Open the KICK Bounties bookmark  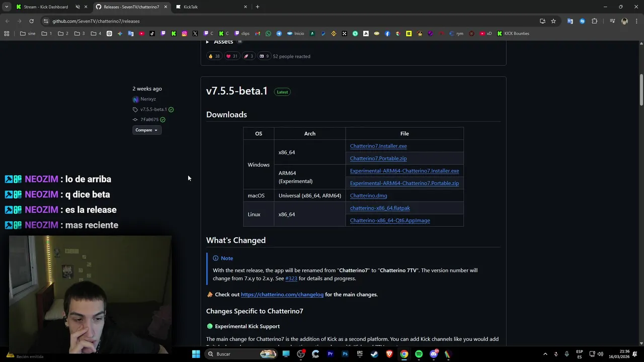coord(513,34)
